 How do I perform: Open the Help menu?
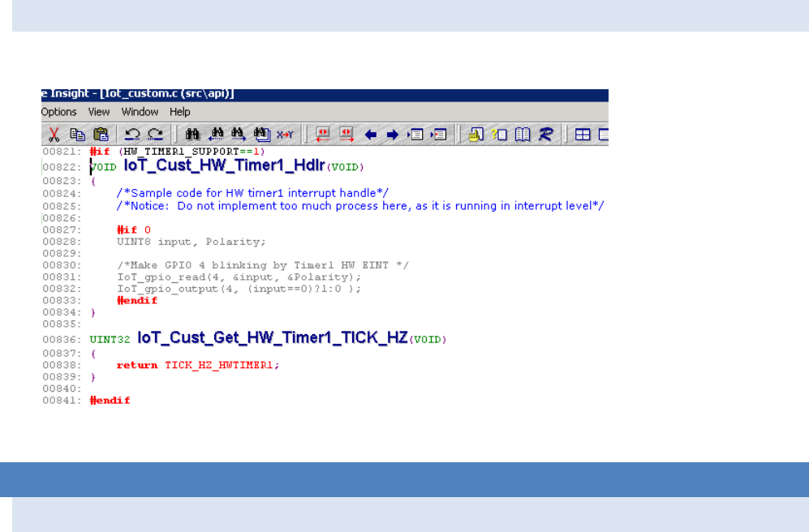click(180, 112)
